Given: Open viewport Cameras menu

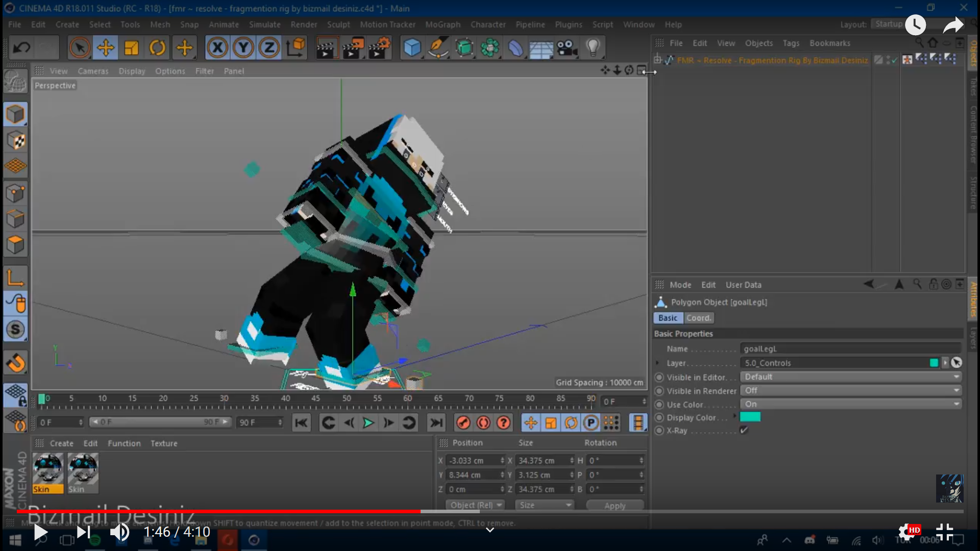Looking at the screenshot, I should pos(93,71).
